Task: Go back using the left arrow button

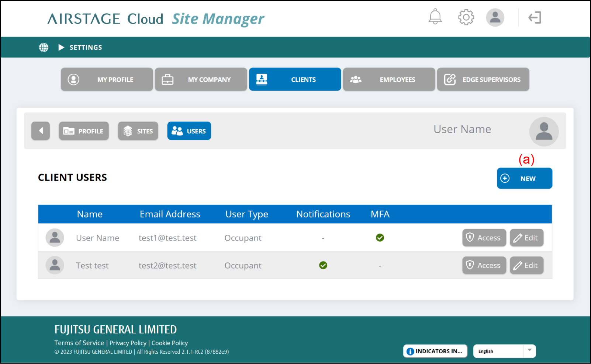Action: coord(41,131)
